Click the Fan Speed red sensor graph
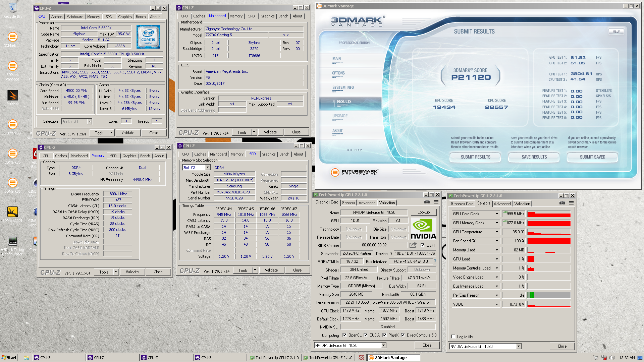The width and height of the screenshot is (644, 362). pos(549,241)
